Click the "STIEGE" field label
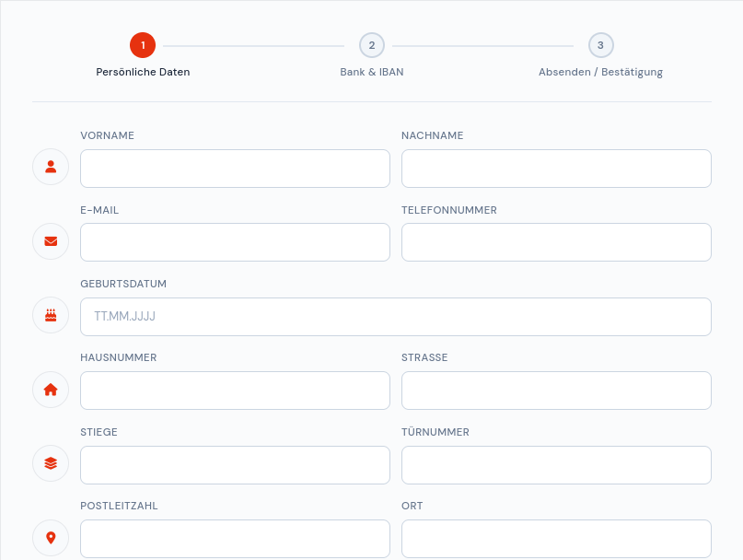 tap(99, 433)
